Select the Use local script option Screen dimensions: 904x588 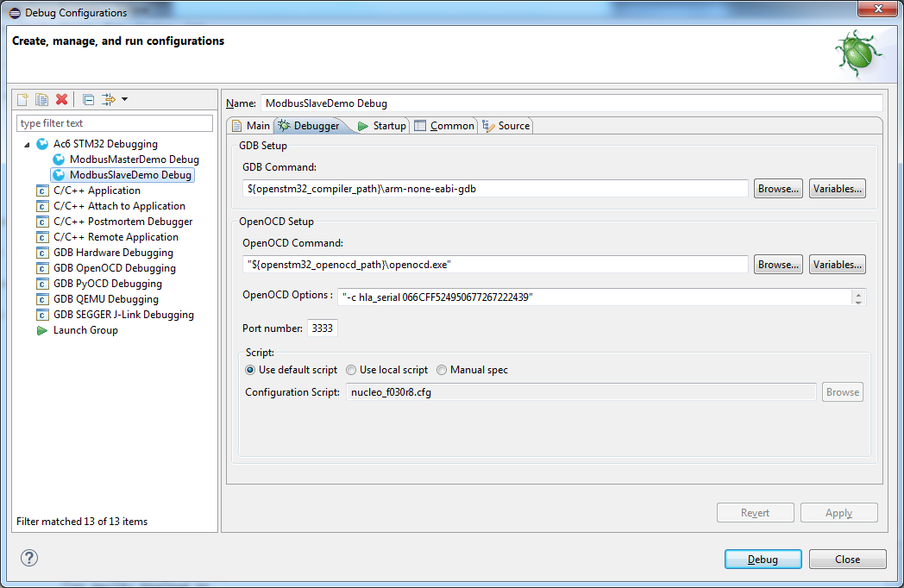click(x=351, y=370)
